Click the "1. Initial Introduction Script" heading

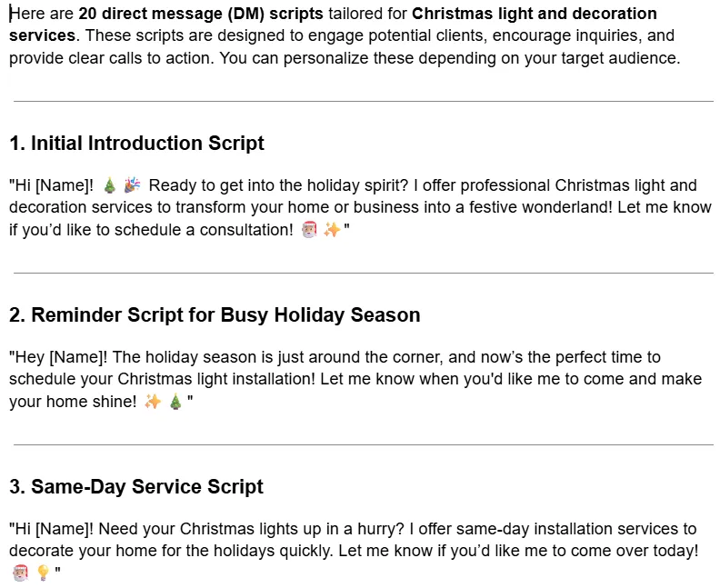tap(137, 144)
